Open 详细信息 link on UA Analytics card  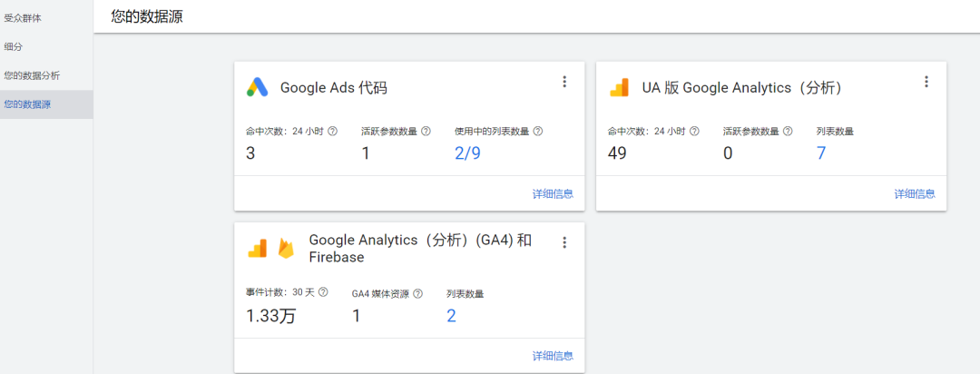tap(915, 193)
